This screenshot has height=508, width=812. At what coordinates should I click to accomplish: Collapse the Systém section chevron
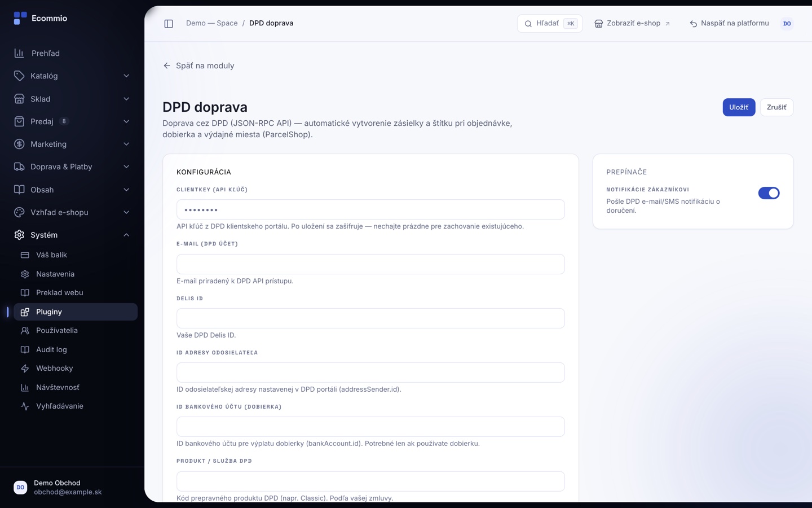coord(126,235)
